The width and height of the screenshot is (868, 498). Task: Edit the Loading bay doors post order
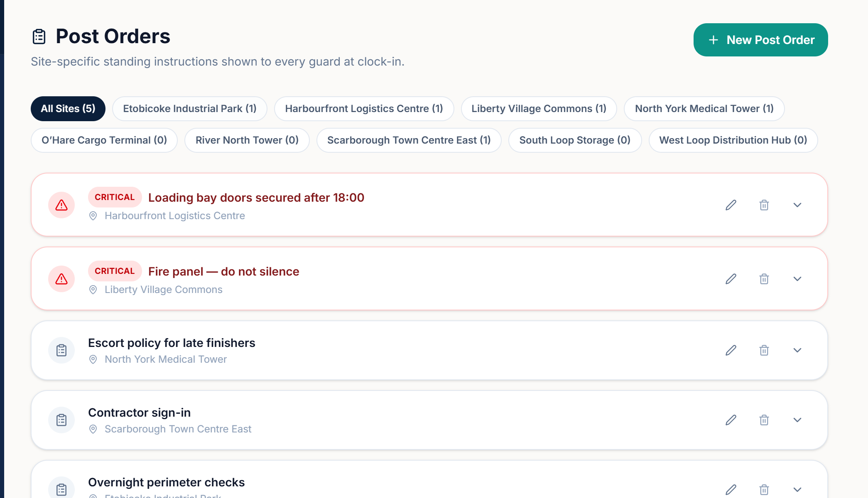pos(731,205)
